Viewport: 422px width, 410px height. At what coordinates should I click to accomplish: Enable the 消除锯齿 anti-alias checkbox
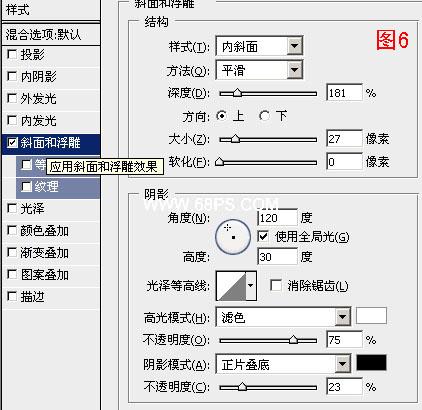coord(276,285)
